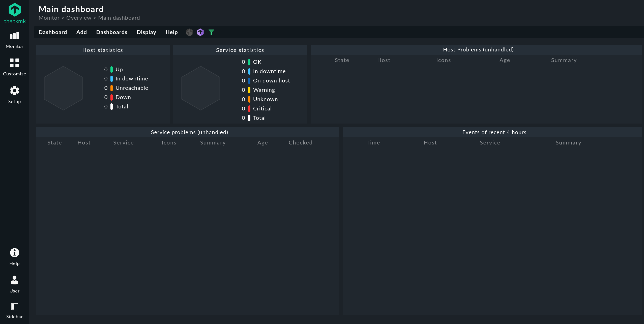Click the red Critical color indicator

[249, 109]
